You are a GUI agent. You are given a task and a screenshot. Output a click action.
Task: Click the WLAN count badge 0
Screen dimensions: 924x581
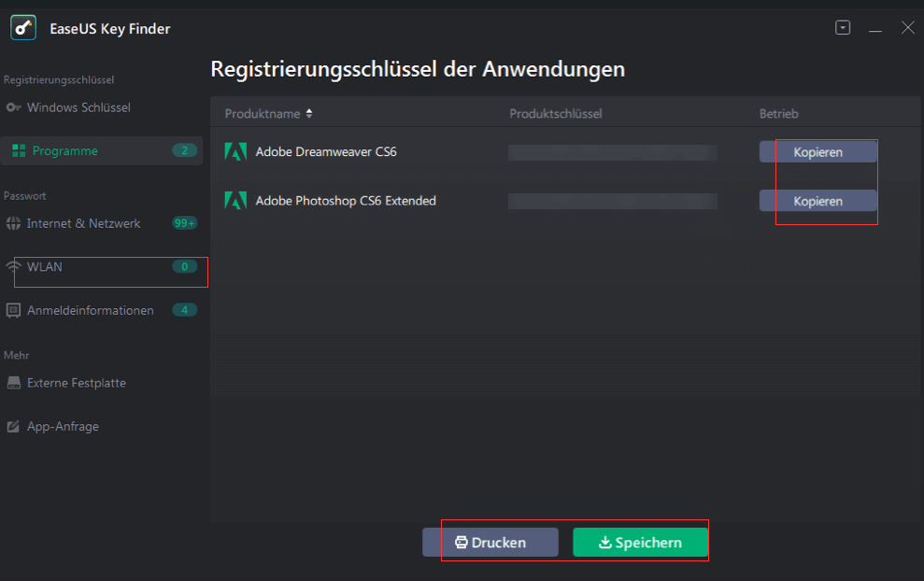tap(184, 267)
